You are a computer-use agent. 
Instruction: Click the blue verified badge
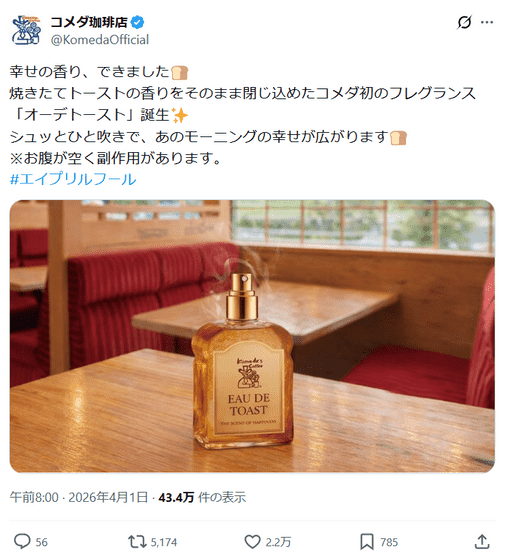point(137,22)
